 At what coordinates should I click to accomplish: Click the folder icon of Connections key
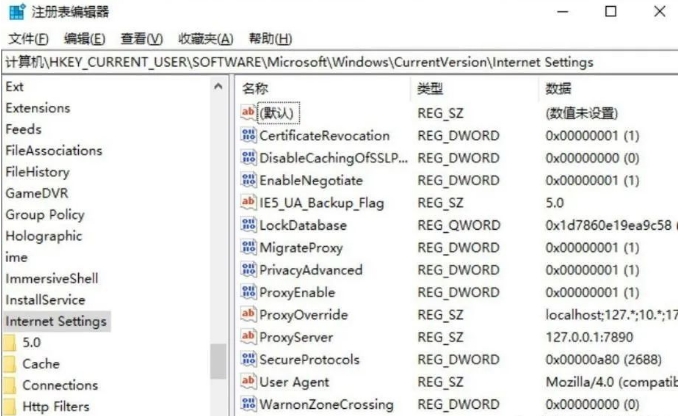(x=10, y=386)
